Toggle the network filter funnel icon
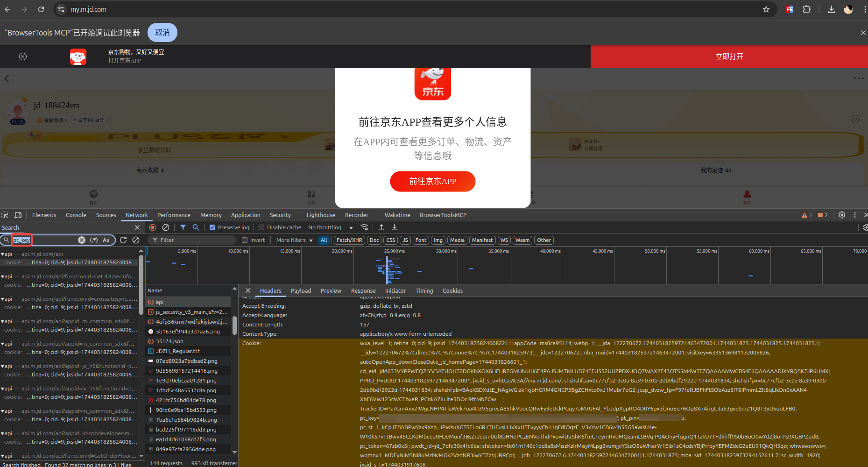Image resolution: width=868 pixels, height=467 pixels. (183, 227)
